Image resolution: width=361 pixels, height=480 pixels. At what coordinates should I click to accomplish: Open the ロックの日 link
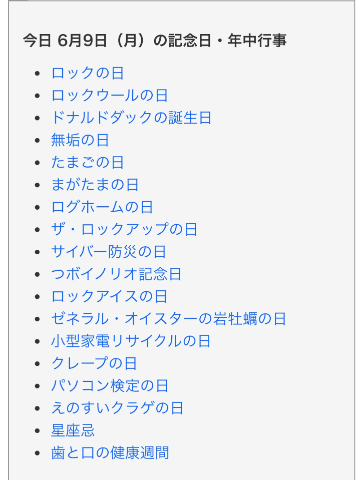(x=88, y=73)
